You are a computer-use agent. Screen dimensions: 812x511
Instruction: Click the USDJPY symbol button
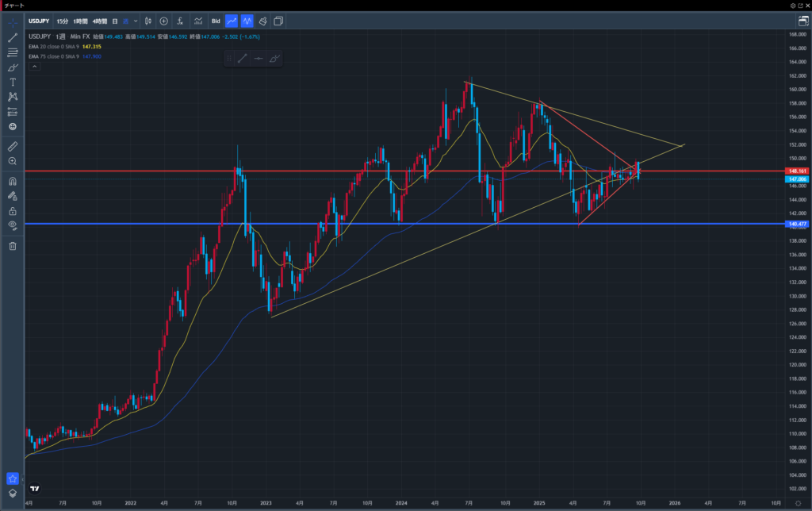pos(39,21)
